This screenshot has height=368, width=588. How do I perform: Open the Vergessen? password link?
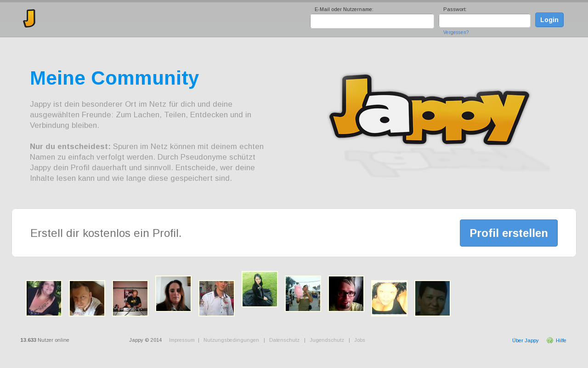[x=456, y=32]
